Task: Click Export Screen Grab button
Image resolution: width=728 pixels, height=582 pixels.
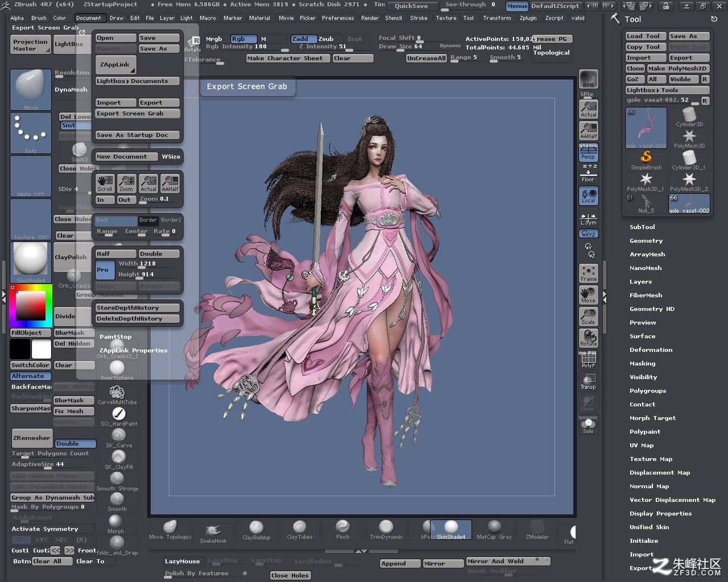Action: (137, 114)
